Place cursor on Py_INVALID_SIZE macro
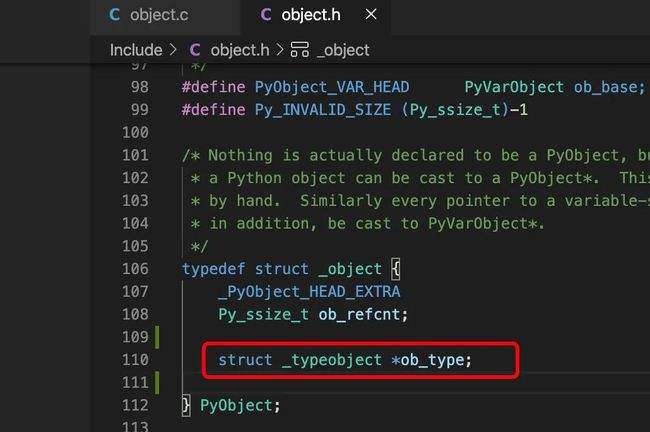 click(323, 110)
